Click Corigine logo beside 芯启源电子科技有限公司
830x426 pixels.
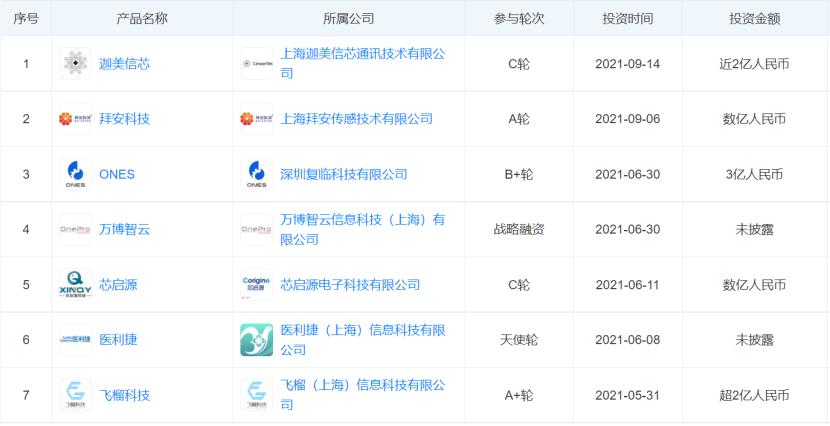pyautogui.click(x=257, y=285)
